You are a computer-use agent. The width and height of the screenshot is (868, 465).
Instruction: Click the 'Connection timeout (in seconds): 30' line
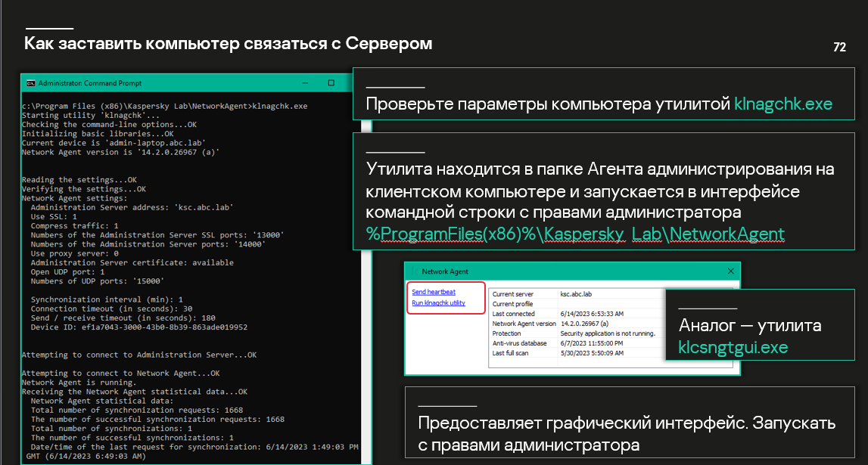coord(111,309)
